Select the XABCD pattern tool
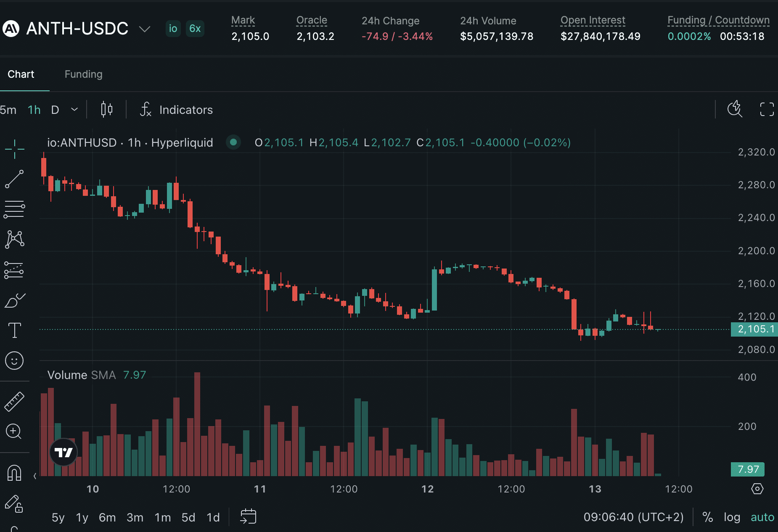Image resolution: width=778 pixels, height=532 pixels. (14, 239)
